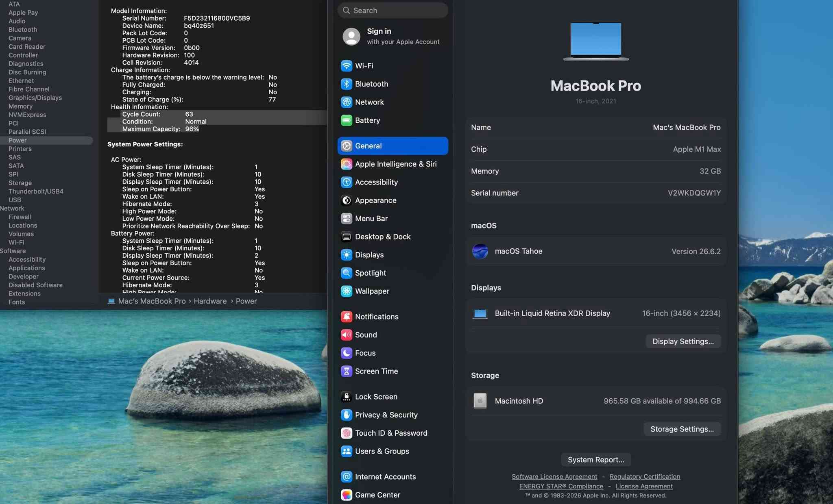Open the Desktop & Dock icon

tap(346, 237)
